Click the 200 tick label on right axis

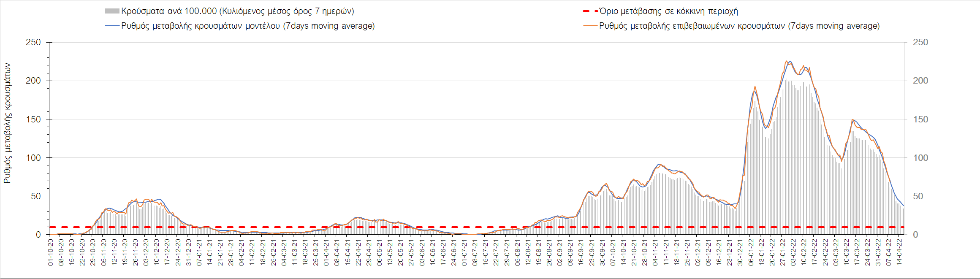click(920, 81)
